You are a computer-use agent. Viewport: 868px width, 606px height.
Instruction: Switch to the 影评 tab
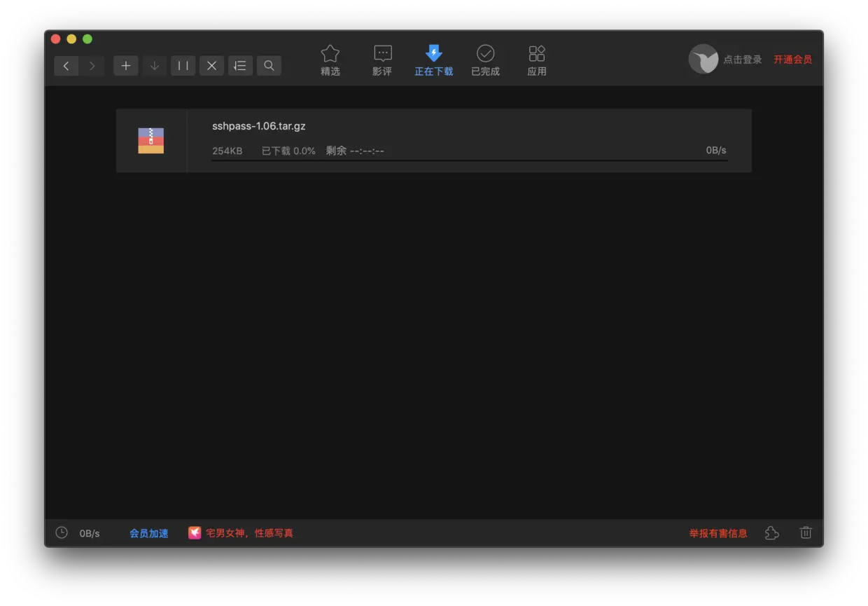click(382, 60)
